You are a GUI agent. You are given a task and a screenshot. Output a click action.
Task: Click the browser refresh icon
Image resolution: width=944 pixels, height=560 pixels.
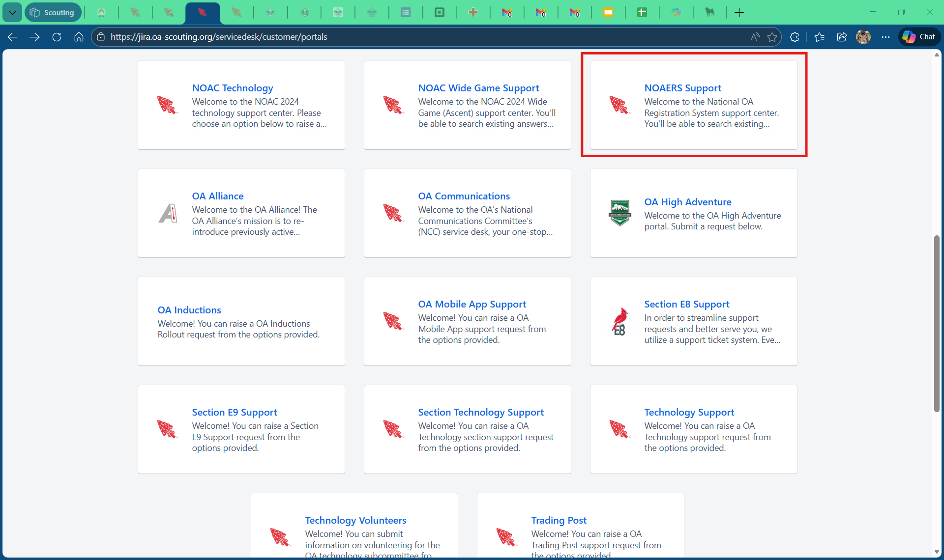click(x=57, y=37)
